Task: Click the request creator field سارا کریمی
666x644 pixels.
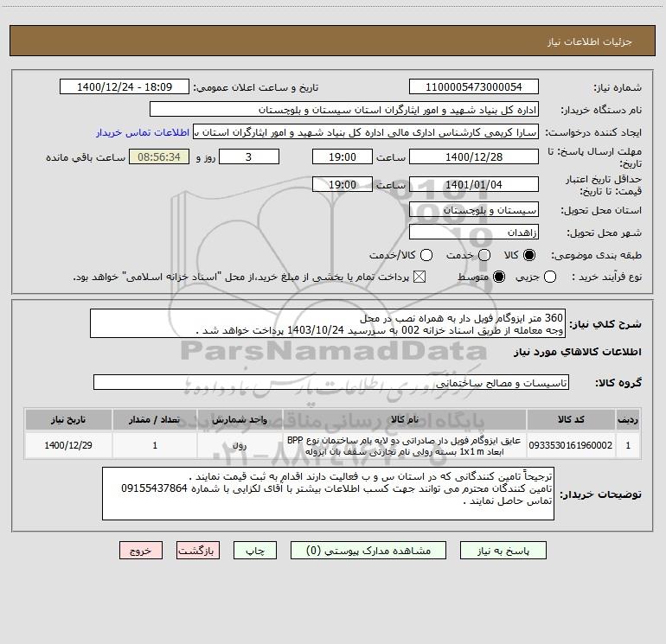Action: pos(366,132)
